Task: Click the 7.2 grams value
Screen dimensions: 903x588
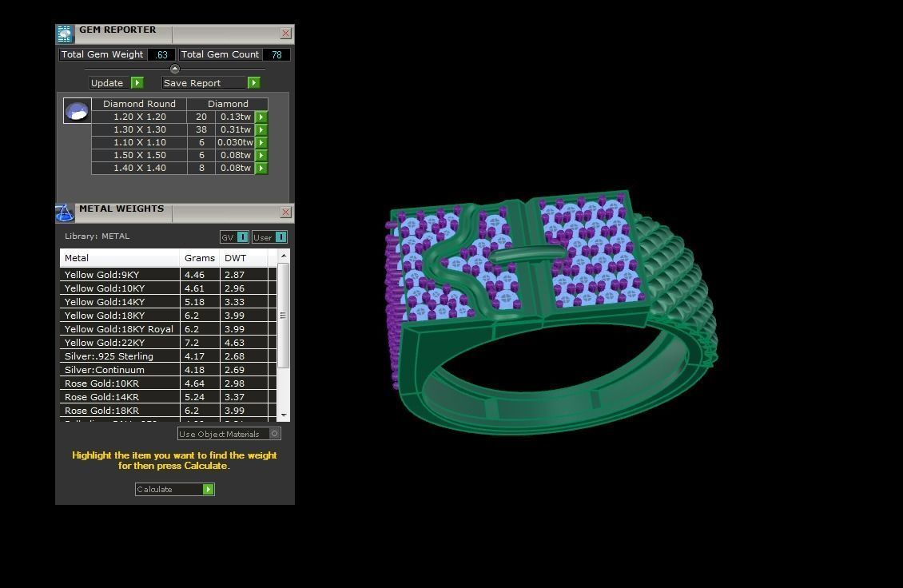Action: tap(192, 343)
